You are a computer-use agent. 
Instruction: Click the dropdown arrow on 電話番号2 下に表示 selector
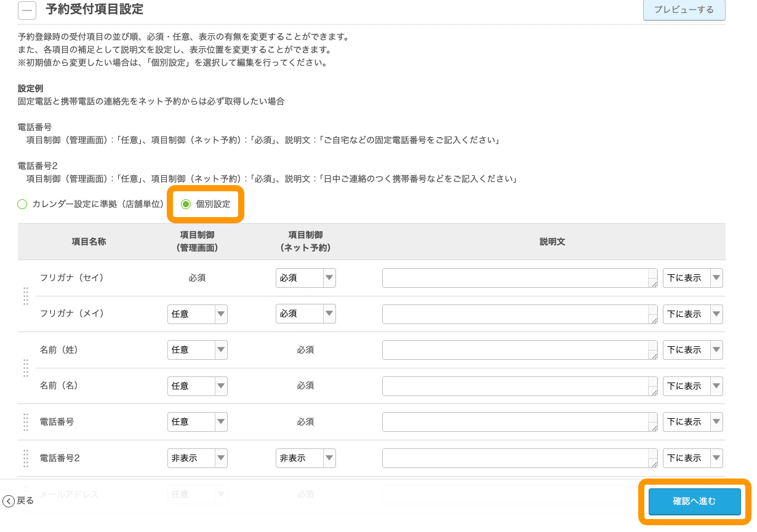coord(718,458)
